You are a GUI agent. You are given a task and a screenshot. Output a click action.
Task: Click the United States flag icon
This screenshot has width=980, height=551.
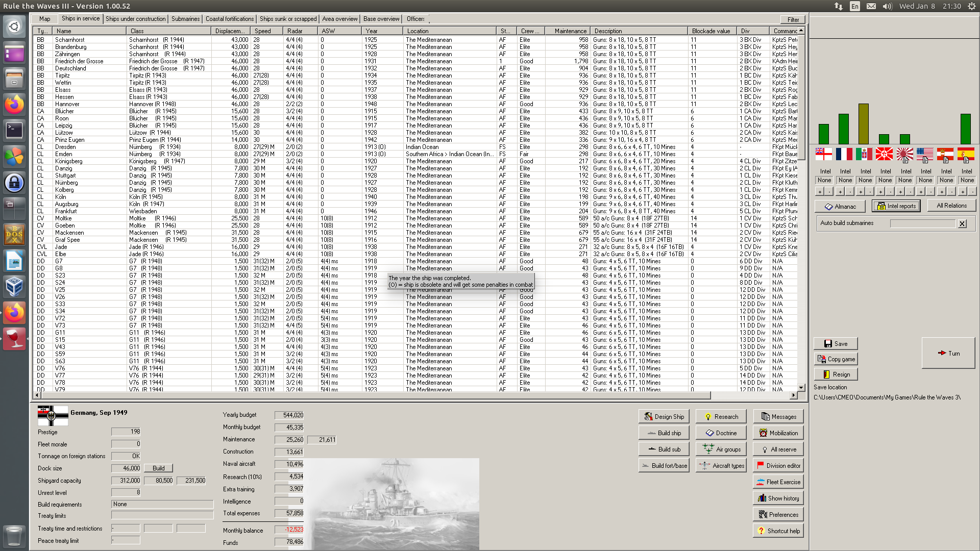coord(925,154)
